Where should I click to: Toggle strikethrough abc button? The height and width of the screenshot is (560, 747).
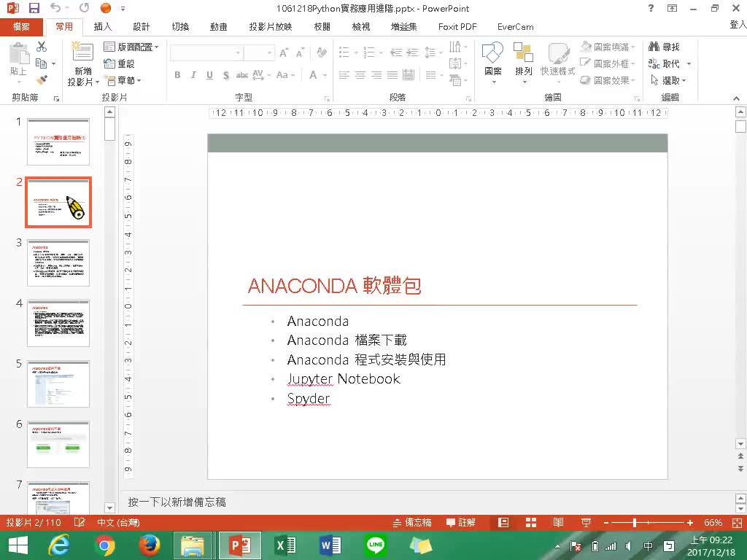point(242,75)
